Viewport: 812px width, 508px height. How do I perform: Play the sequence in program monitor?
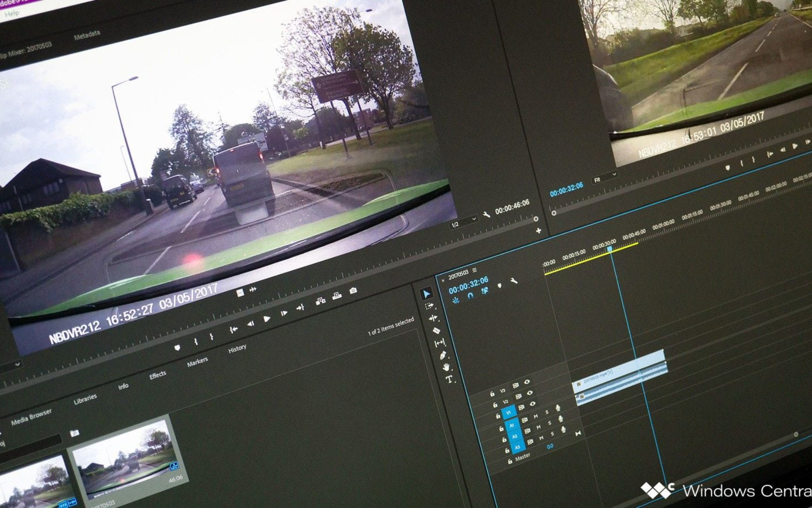[795, 146]
